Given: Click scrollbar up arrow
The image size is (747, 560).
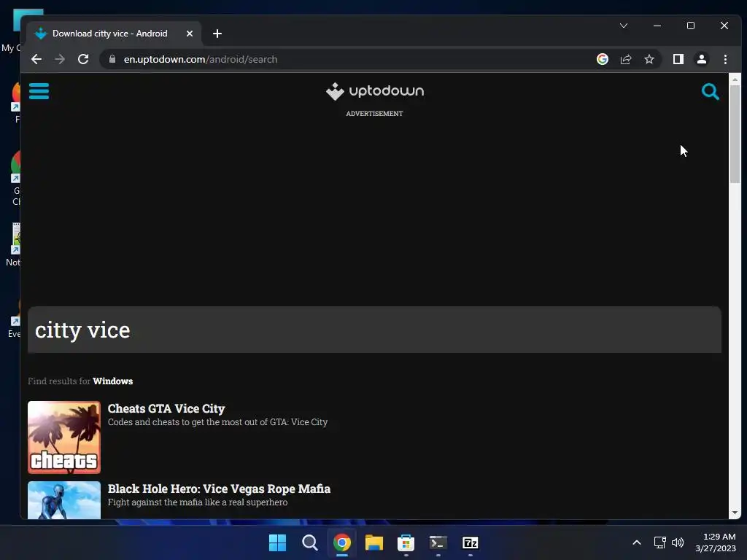Looking at the screenshot, I should (735, 79).
